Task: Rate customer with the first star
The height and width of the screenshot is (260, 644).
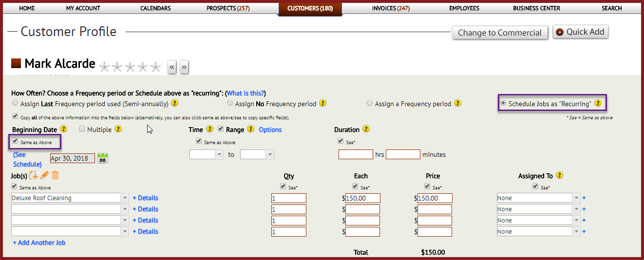Action: click(104, 67)
